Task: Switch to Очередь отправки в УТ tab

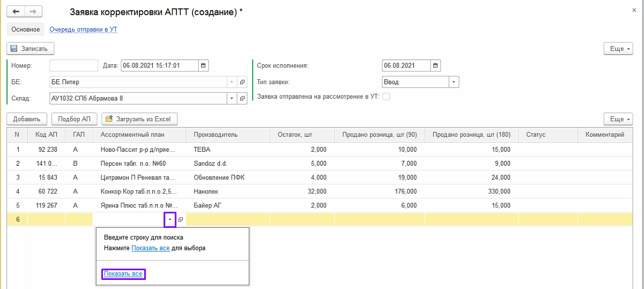Action: [83, 29]
